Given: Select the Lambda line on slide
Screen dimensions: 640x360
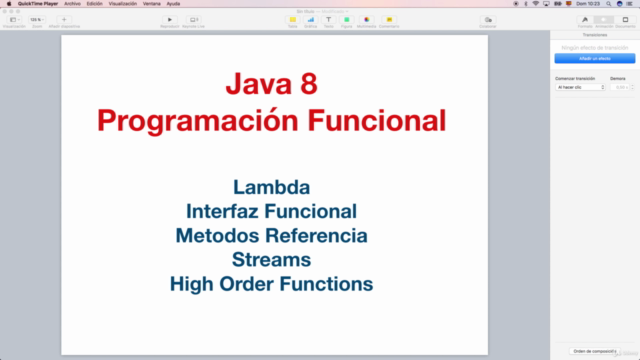Looking at the screenshot, I should pos(271,187).
